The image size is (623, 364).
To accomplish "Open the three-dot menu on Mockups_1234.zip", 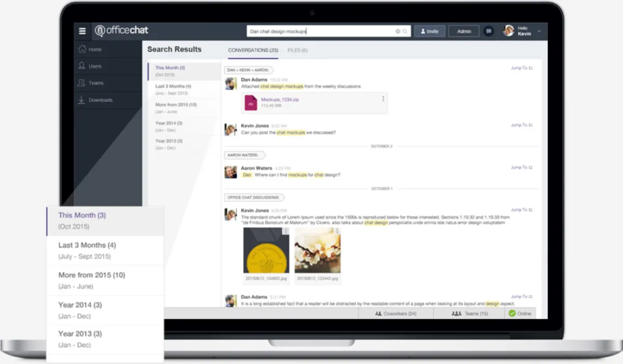I will click(383, 99).
